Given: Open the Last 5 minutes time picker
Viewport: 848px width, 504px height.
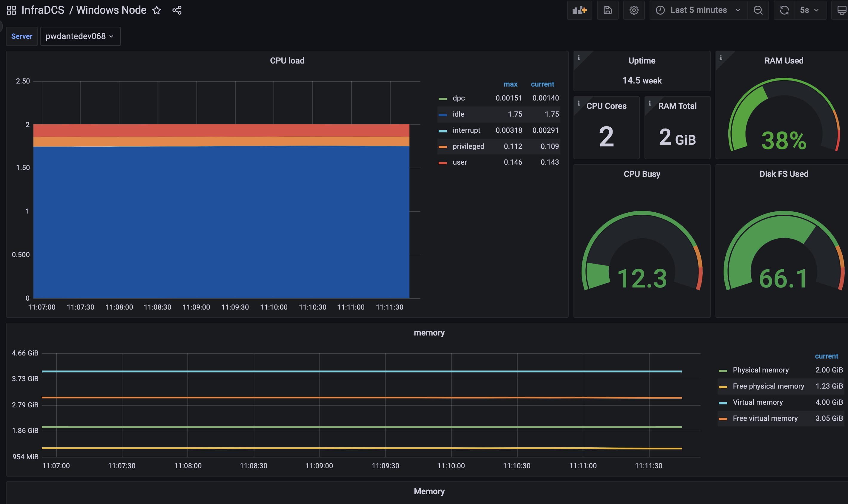Looking at the screenshot, I should pos(699,10).
